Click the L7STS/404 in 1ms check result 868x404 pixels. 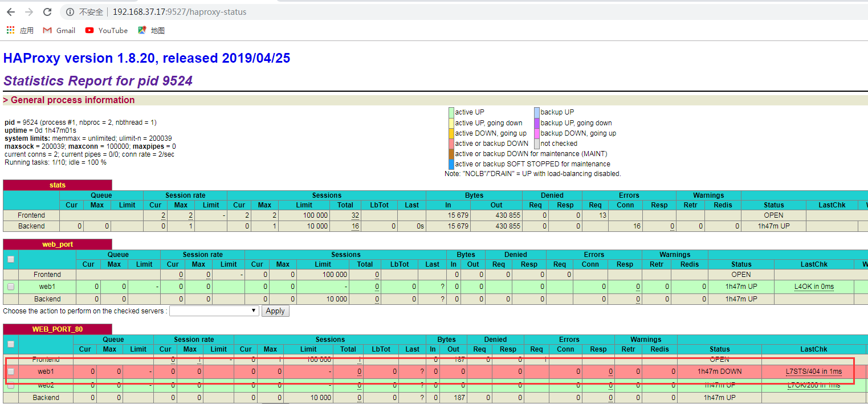point(814,372)
